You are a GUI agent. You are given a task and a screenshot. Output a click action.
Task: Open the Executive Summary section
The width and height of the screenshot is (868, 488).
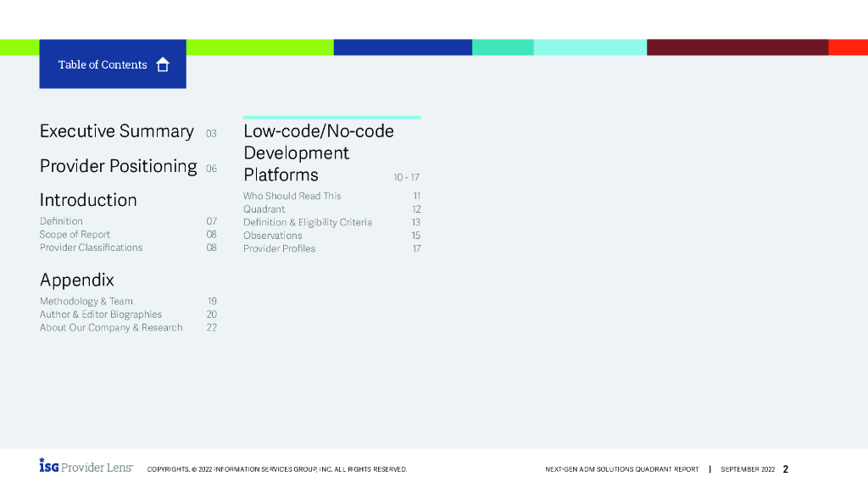(117, 131)
